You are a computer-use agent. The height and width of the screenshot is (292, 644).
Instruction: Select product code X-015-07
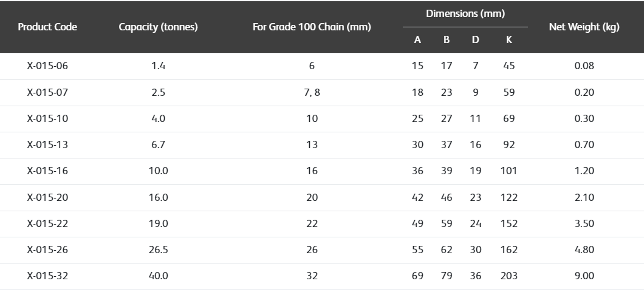click(x=47, y=92)
